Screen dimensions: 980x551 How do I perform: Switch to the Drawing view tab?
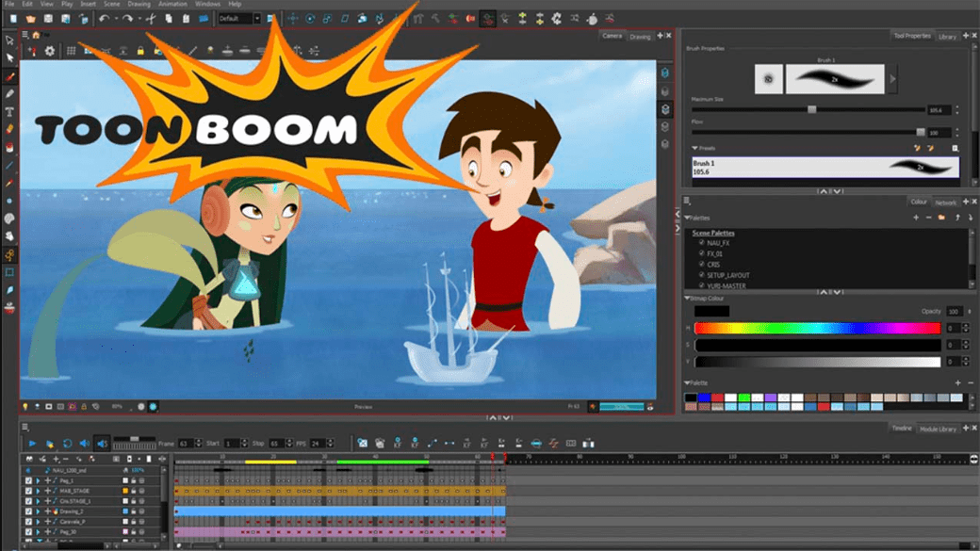(641, 37)
